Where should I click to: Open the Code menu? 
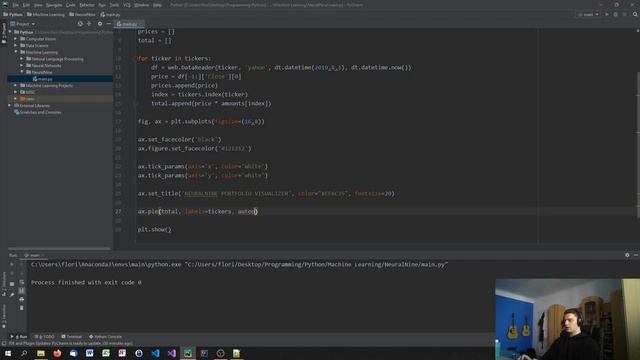(x=71, y=5)
